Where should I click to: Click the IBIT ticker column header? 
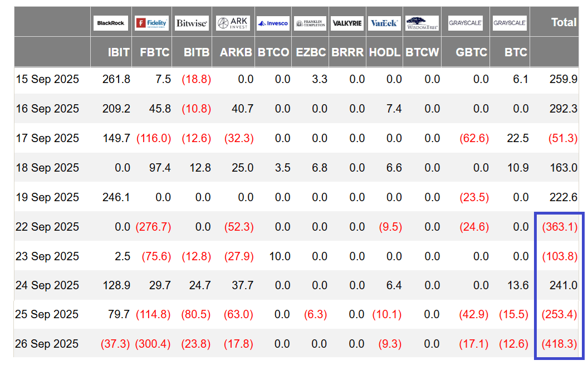[x=119, y=52]
